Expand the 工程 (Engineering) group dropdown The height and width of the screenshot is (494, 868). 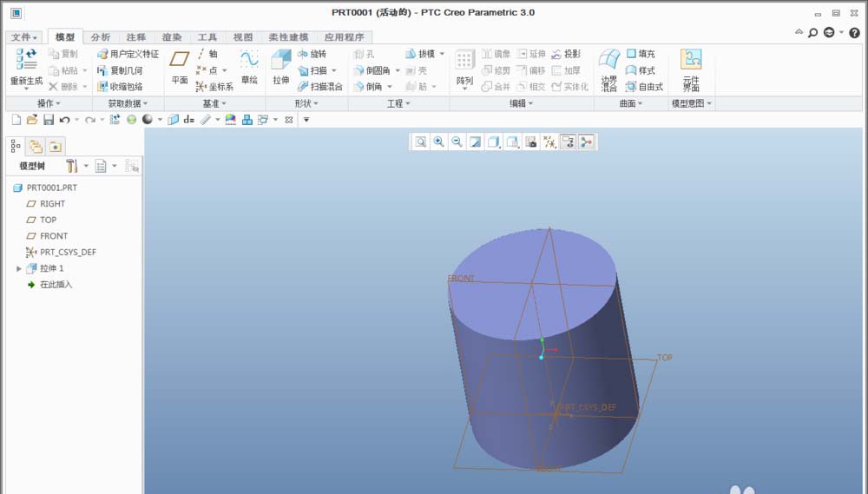pos(398,103)
